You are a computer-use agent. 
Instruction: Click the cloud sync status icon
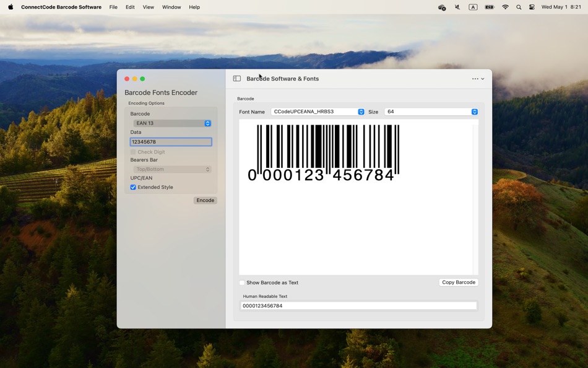click(x=442, y=7)
